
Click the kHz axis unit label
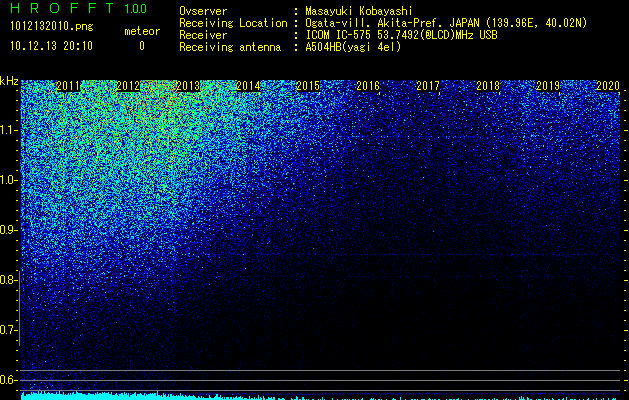coord(9,81)
